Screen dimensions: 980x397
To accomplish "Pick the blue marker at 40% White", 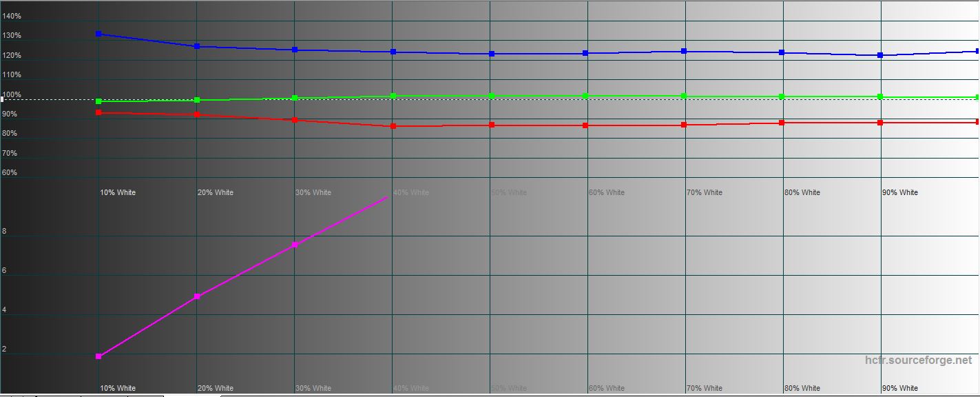I will (393, 52).
